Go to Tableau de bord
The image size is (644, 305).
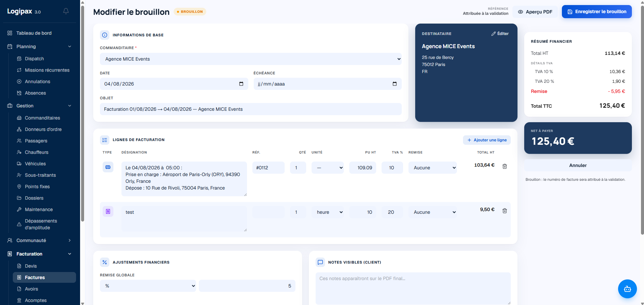tap(40, 33)
